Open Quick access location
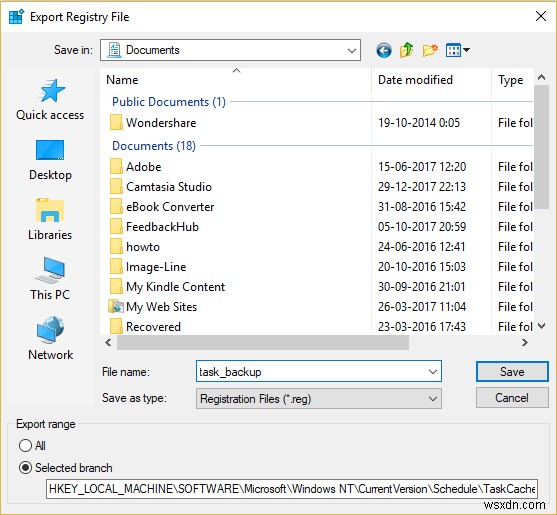The width and height of the screenshot is (557, 515). click(50, 100)
